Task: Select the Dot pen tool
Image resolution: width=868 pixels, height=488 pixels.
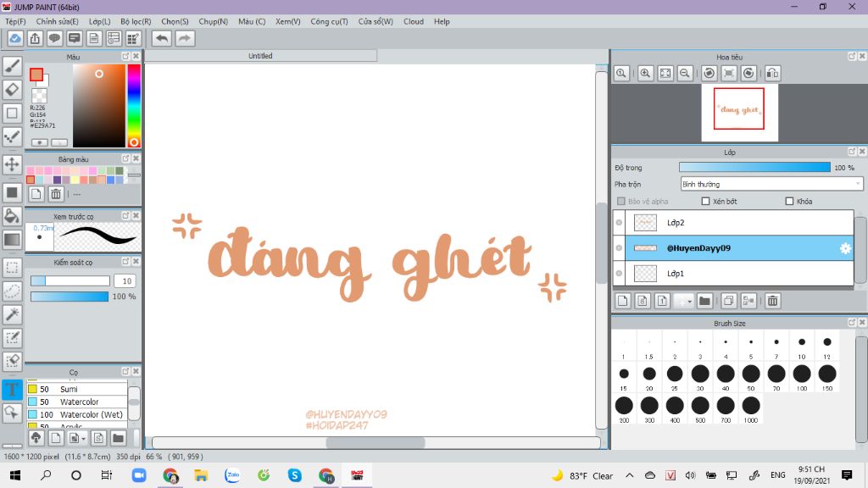Action: (12, 136)
